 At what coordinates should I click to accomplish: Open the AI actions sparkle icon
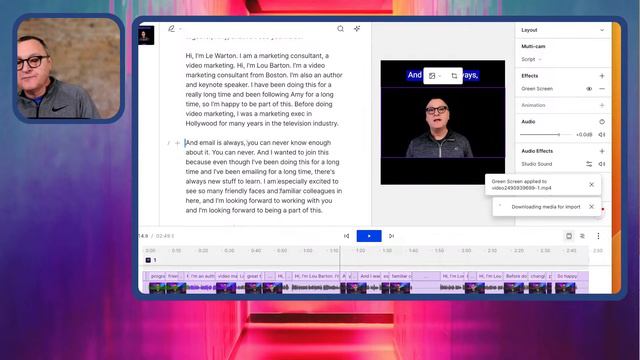tap(357, 29)
